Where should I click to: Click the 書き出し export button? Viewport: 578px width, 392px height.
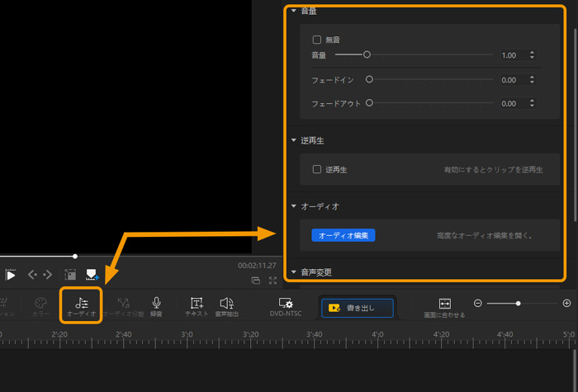[x=358, y=308]
